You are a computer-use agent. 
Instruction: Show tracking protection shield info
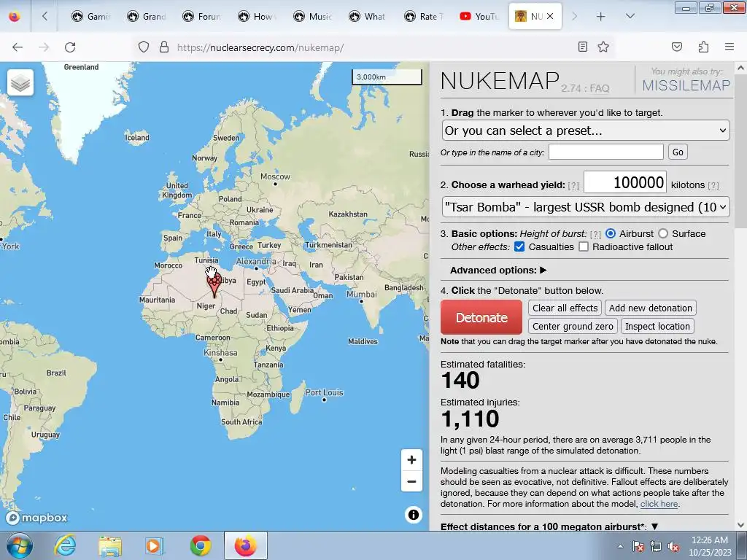[x=144, y=47]
